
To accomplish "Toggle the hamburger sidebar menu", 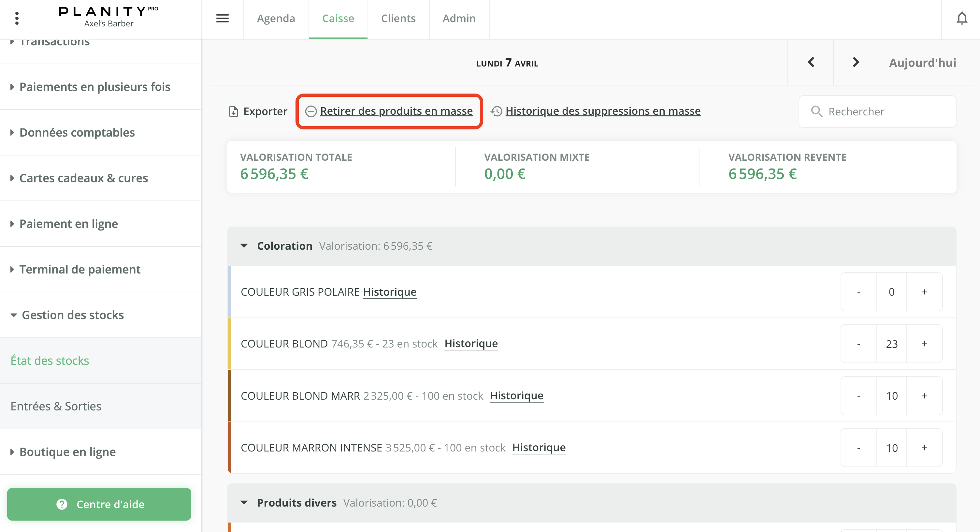I will pos(222,18).
